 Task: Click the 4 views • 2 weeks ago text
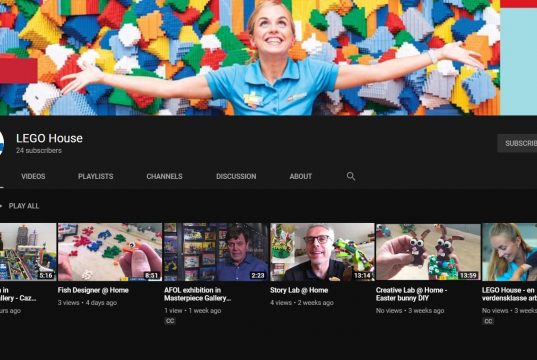(x=302, y=303)
